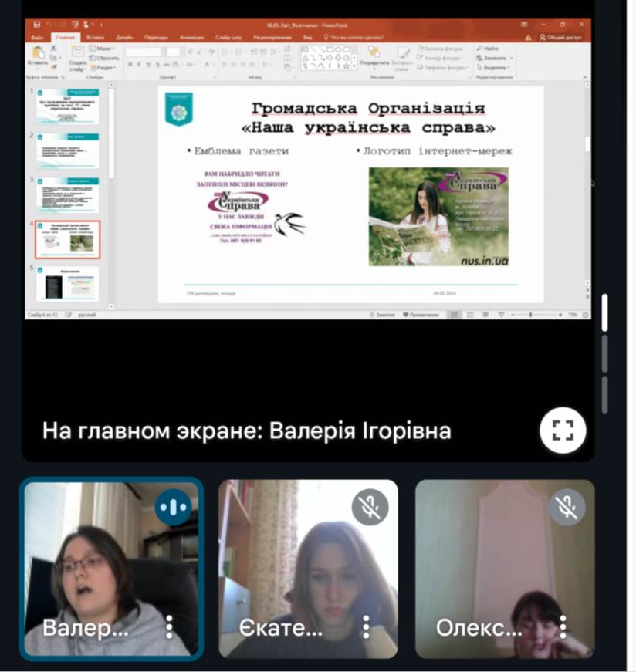The image size is (636, 672).
Task: Open Customize Quick Access Toolbar dropdown arrow
Action: coord(101,25)
